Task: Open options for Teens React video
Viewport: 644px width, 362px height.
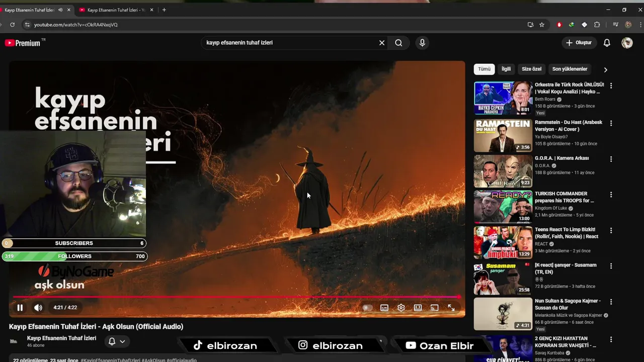Action: [611, 230]
